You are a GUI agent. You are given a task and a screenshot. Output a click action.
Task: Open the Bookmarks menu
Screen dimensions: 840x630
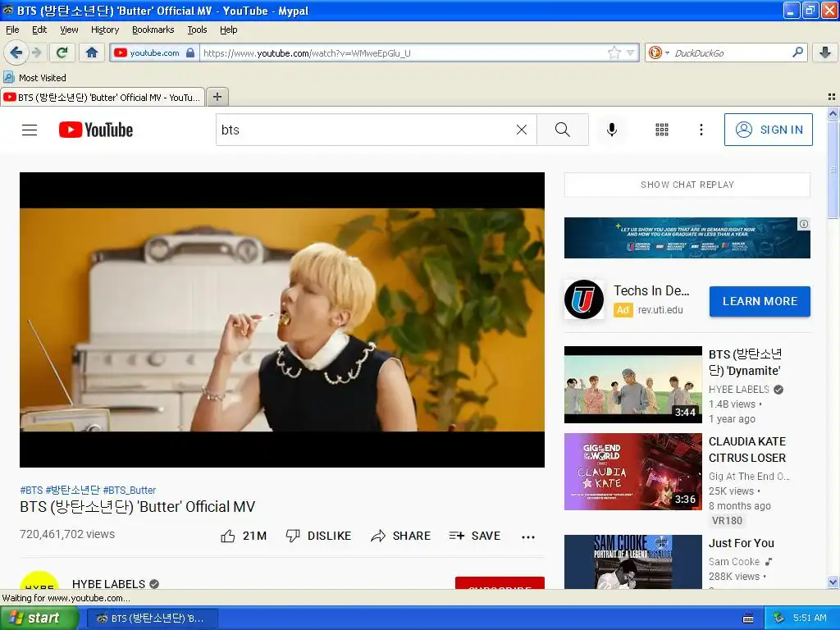[153, 30]
